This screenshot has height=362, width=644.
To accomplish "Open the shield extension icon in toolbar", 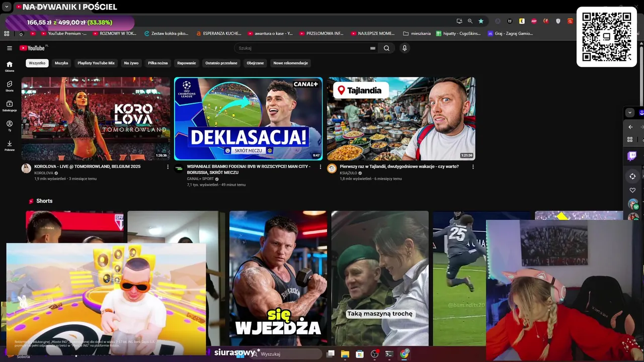I will pyautogui.click(x=558, y=21).
